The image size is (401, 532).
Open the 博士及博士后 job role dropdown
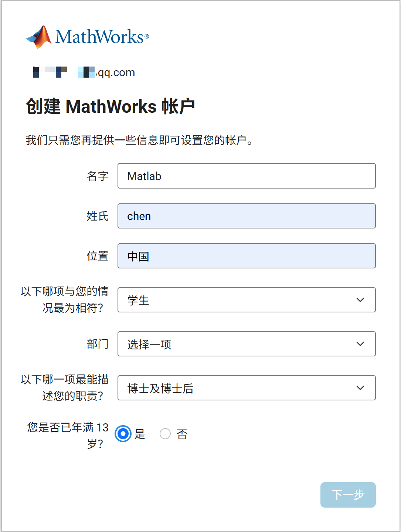pos(247,388)
